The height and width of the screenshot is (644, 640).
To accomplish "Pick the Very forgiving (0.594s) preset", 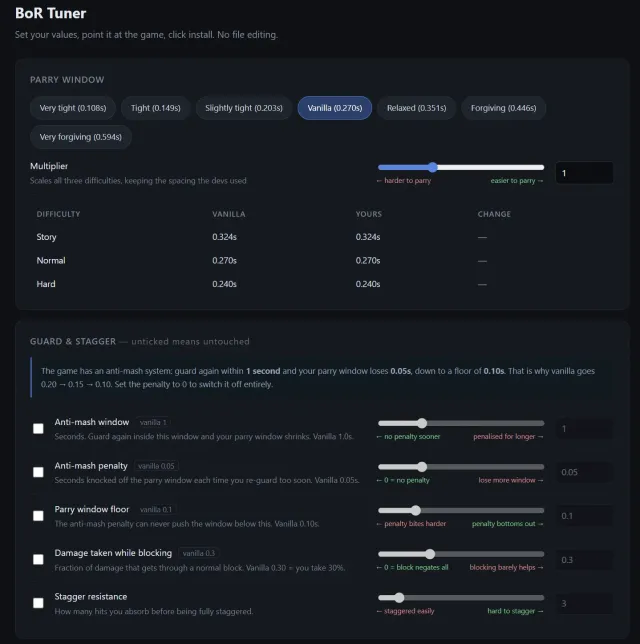I will coord(81,137).
